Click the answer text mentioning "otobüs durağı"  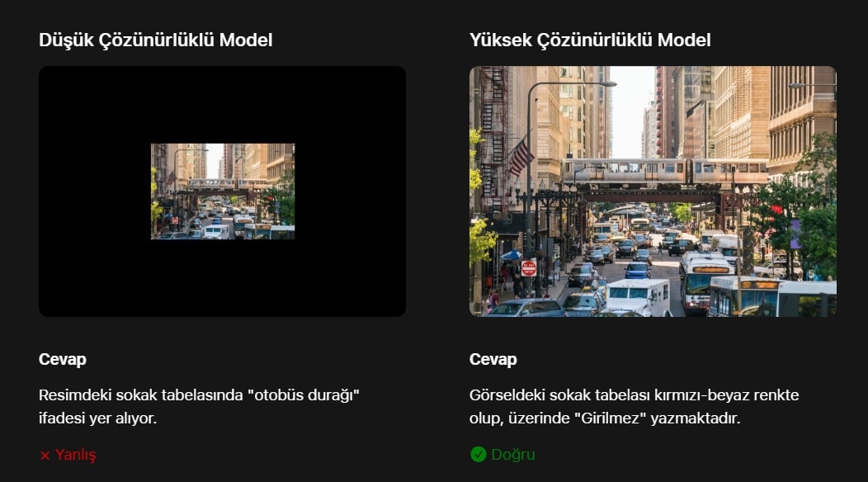tap(200, 407)
